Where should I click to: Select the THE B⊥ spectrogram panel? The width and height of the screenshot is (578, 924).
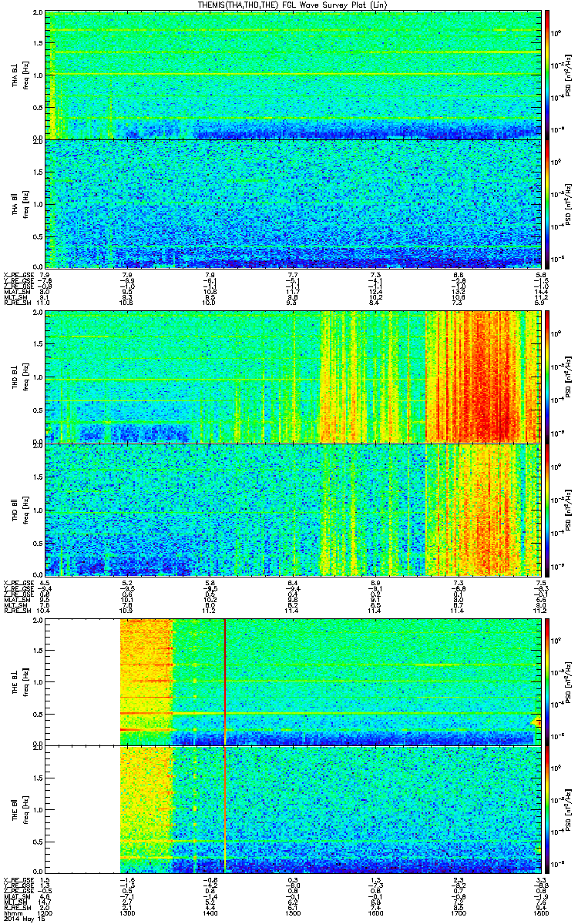pos(293,681)
